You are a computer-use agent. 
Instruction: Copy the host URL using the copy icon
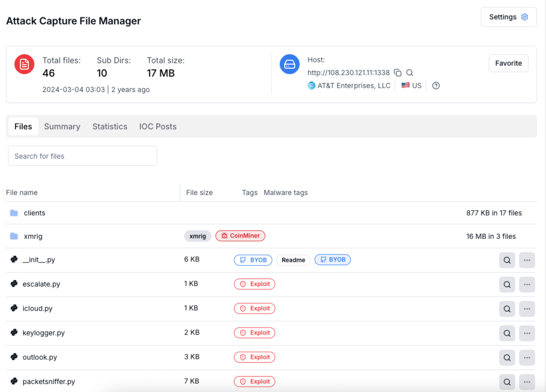click(398, 72)
